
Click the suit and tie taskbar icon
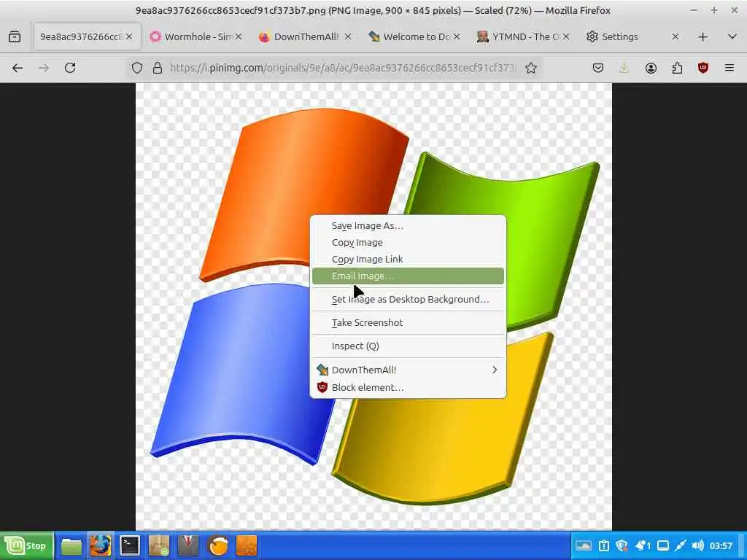tap(188, 545)
